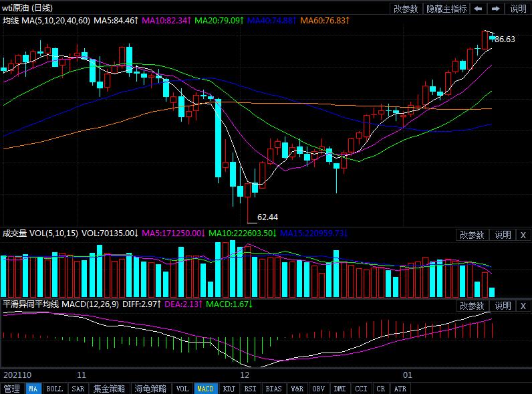Click the volume MA10:222603.50 label
This screenshot has width=532, height=394.
click(243, 233)
